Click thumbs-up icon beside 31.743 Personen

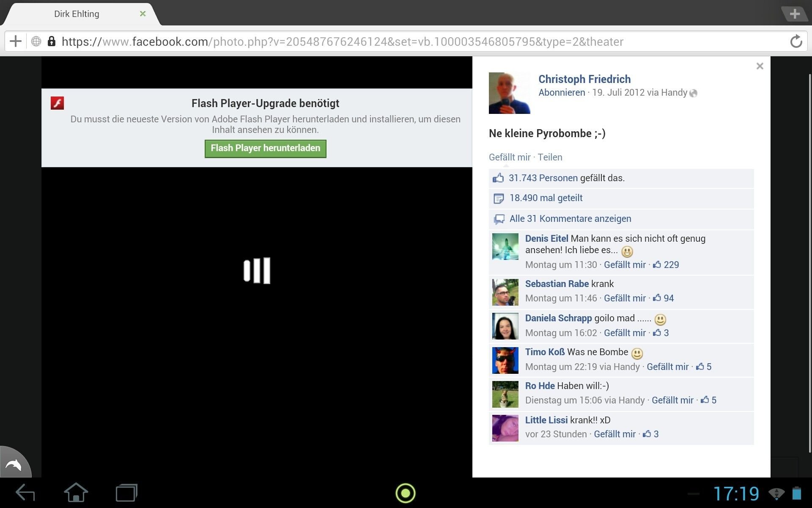coord(498,178)
